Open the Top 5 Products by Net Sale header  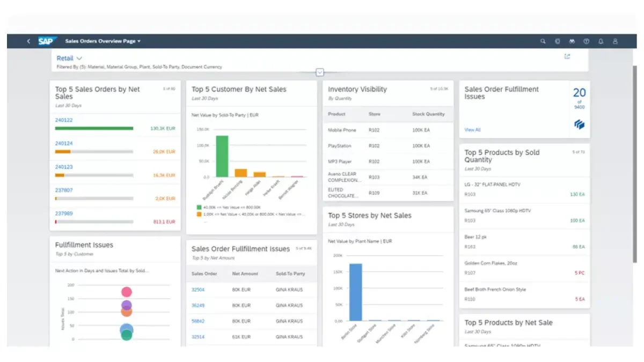pyautogui.click(x=524, y=326)
